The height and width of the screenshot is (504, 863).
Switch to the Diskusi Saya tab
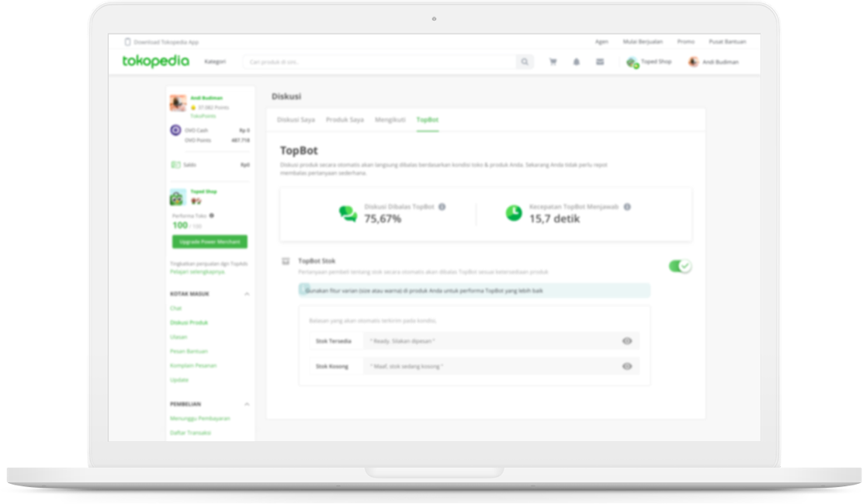tap(296, 119)
